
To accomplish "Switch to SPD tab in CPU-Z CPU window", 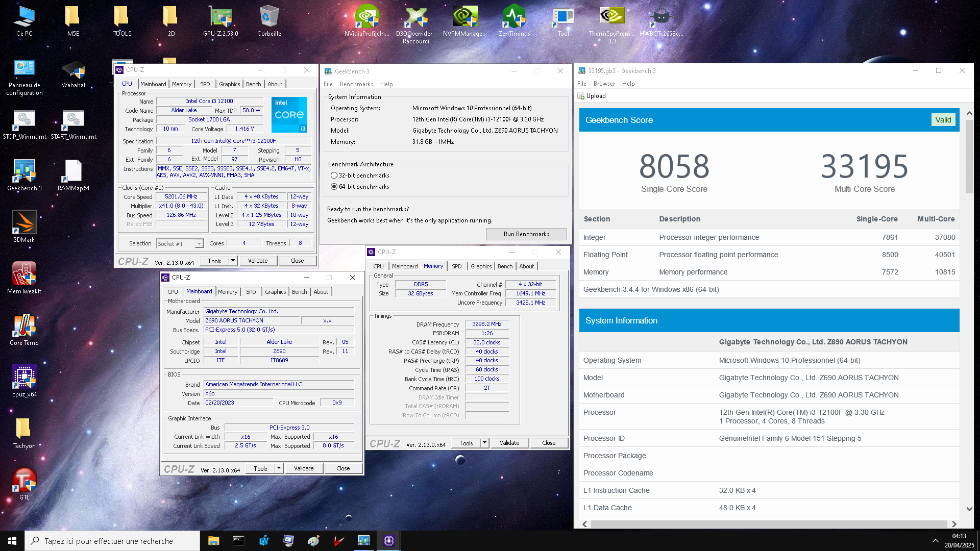I will click(205, 84).
